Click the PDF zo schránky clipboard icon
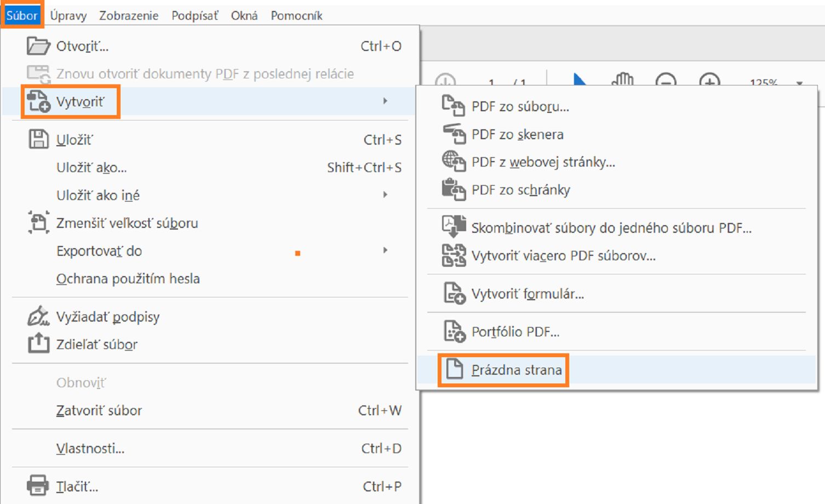Screen dimensions: 825x504 click(454, 190)
